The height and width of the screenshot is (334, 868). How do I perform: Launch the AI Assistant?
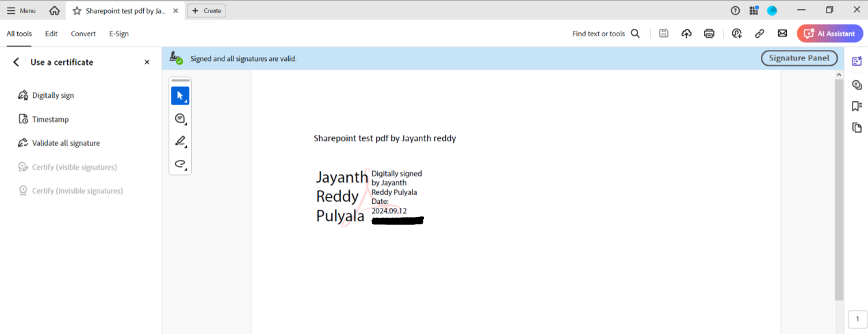tap(829, 33)
